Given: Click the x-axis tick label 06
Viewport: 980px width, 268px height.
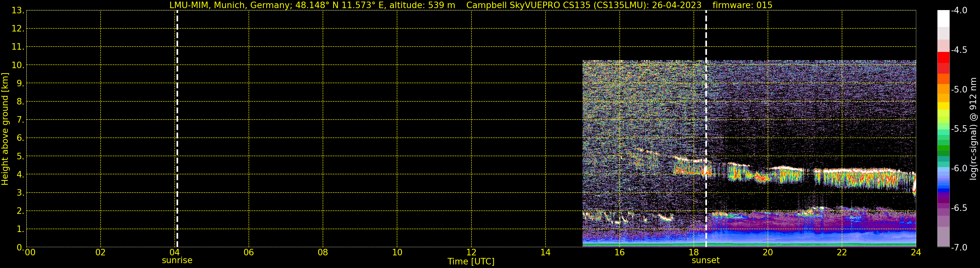Looking at the screenshot, I should pyautogui.click(x=249, y=252).
